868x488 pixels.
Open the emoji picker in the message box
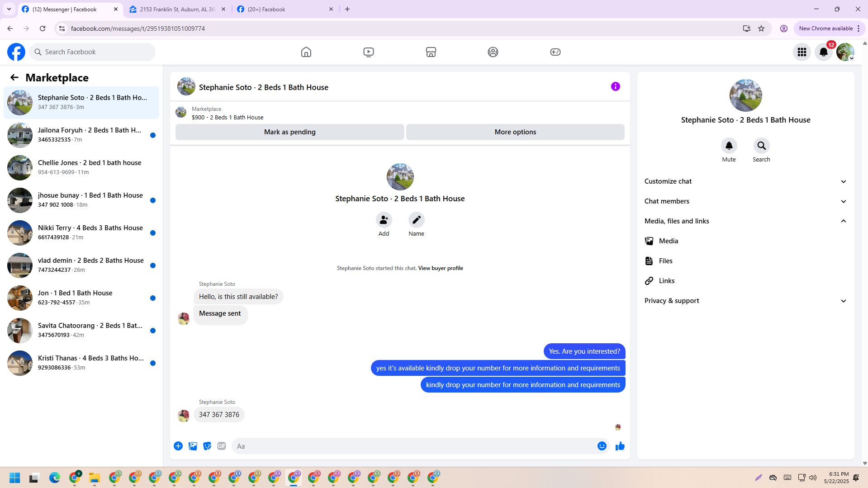click(602, 446)
